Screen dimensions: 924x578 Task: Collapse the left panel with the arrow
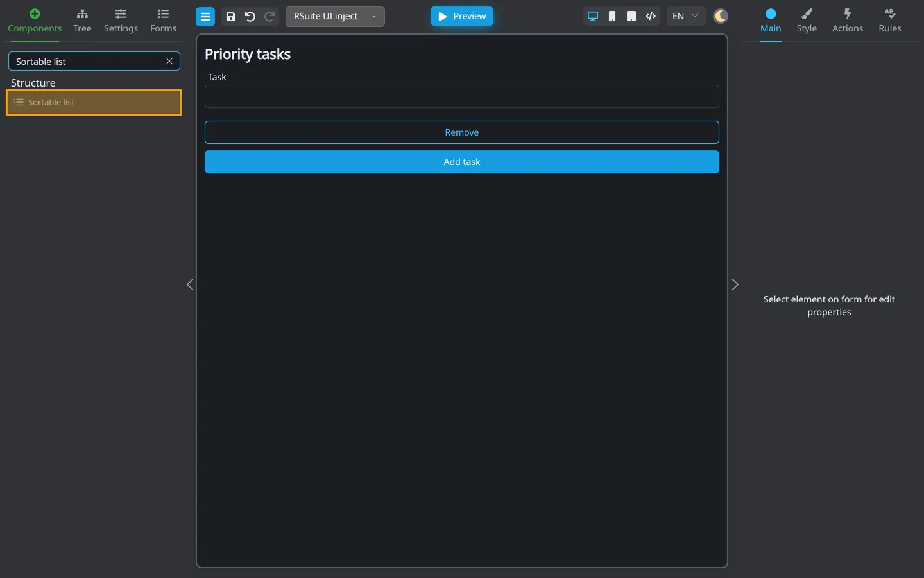point(190,285)
